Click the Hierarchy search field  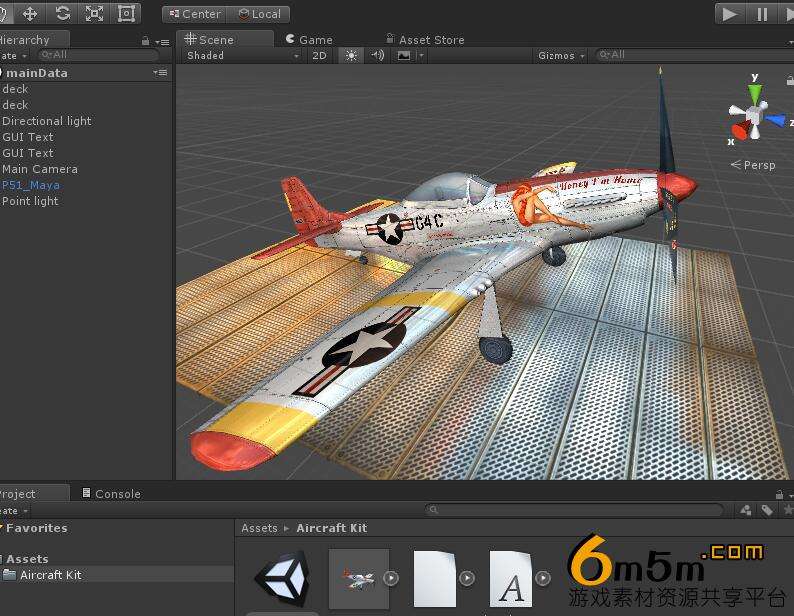(98, 55)
